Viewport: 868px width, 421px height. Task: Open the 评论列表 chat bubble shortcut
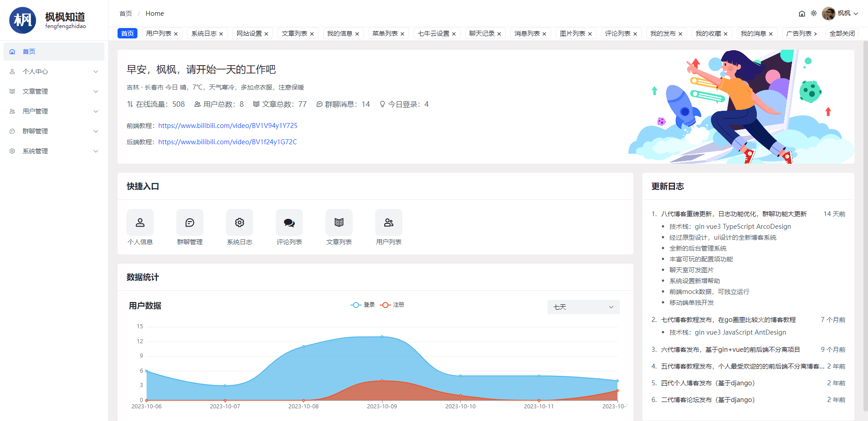(x=289, y=222)
